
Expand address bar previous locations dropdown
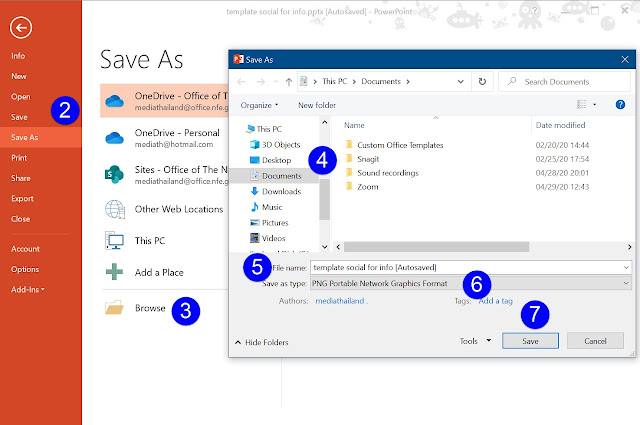(460, 82)
